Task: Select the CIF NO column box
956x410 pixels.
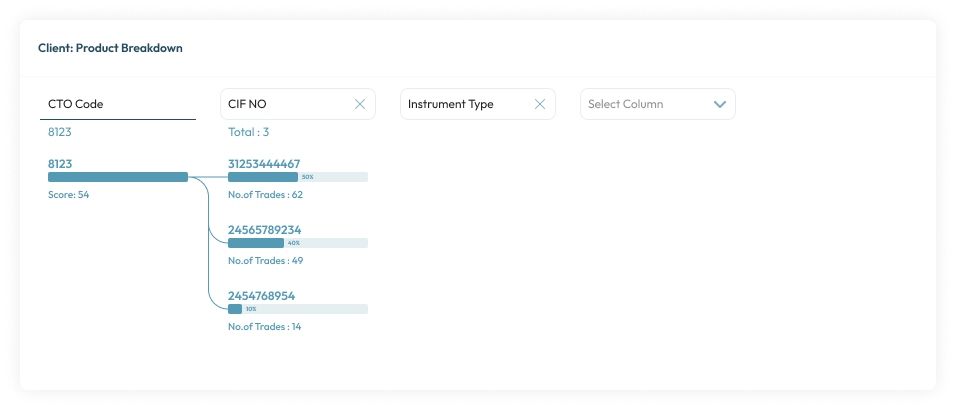Action: [x=285, y=104]
